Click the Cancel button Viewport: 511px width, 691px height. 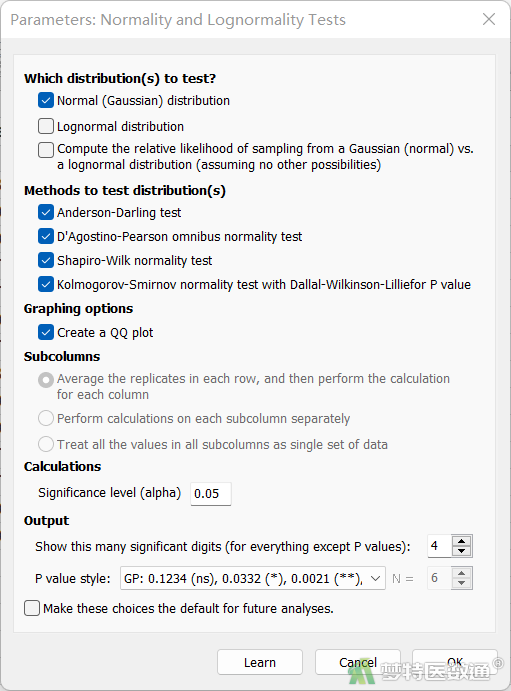point(358,662)
